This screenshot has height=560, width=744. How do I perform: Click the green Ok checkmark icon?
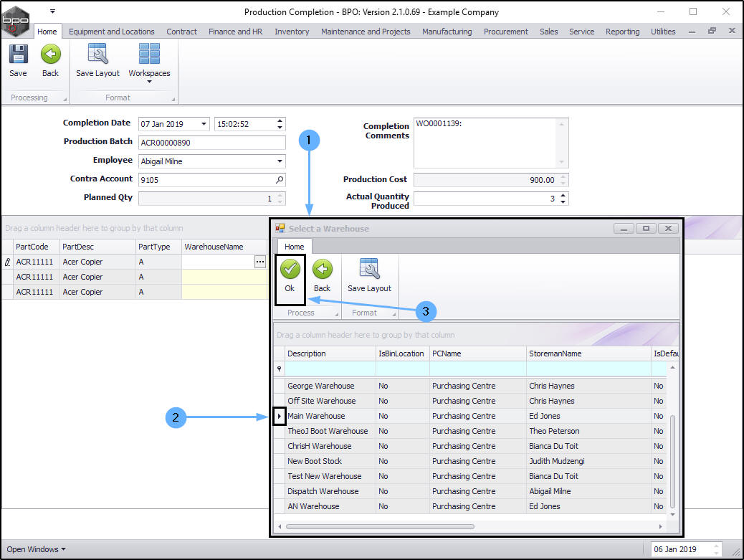(290, 270)
